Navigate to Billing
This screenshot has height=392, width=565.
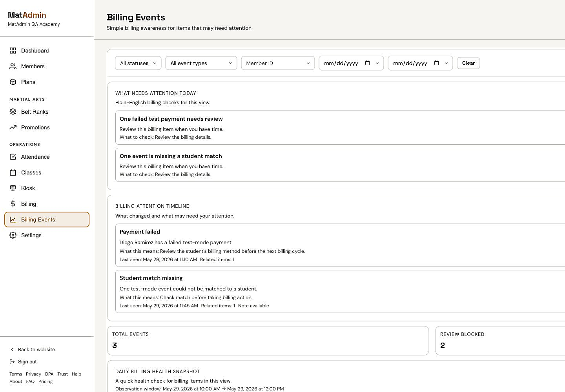(x=47, y=204)
